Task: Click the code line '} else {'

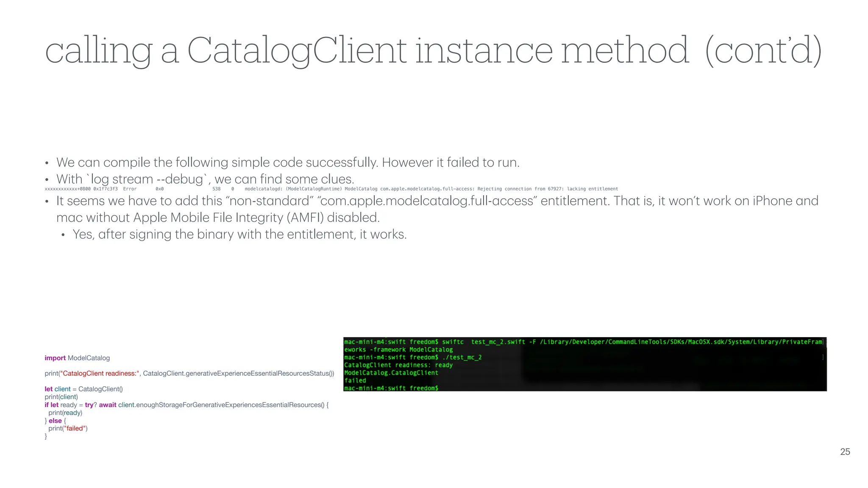Action: pyautogui.click(x=56, y=421)
